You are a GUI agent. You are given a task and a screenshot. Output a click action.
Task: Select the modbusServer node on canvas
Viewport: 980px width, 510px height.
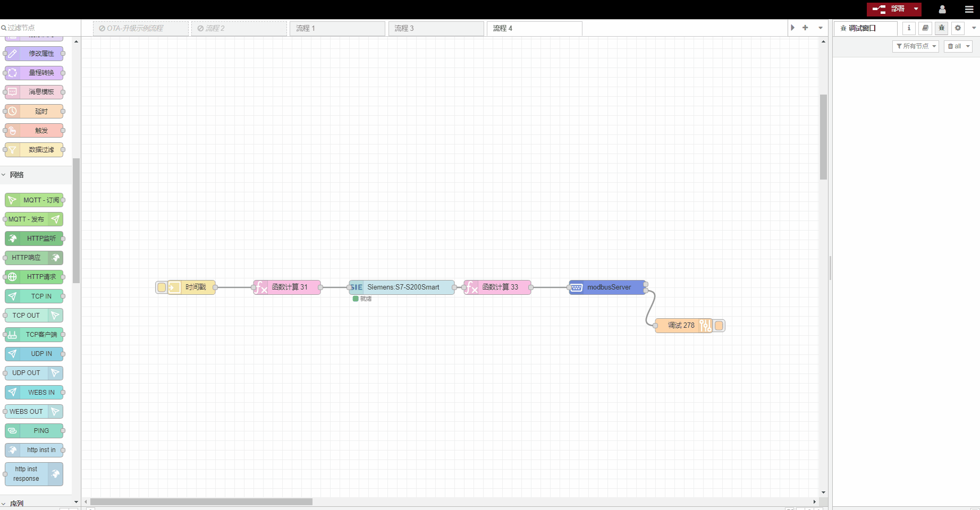click(608, 287)
